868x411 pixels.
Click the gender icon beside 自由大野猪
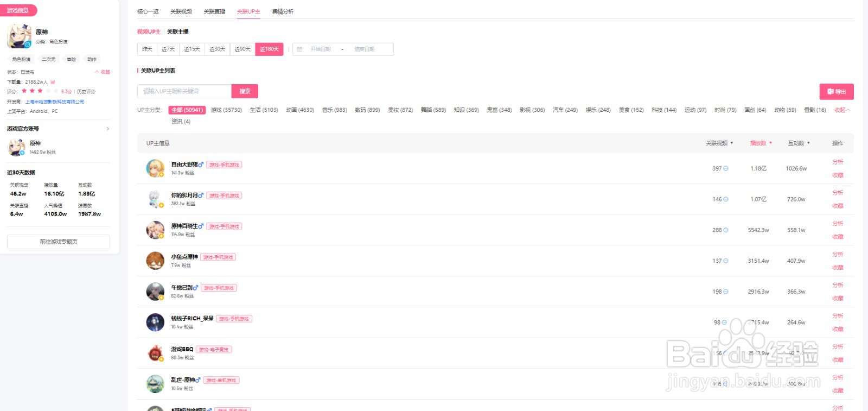tap(201, 165)
